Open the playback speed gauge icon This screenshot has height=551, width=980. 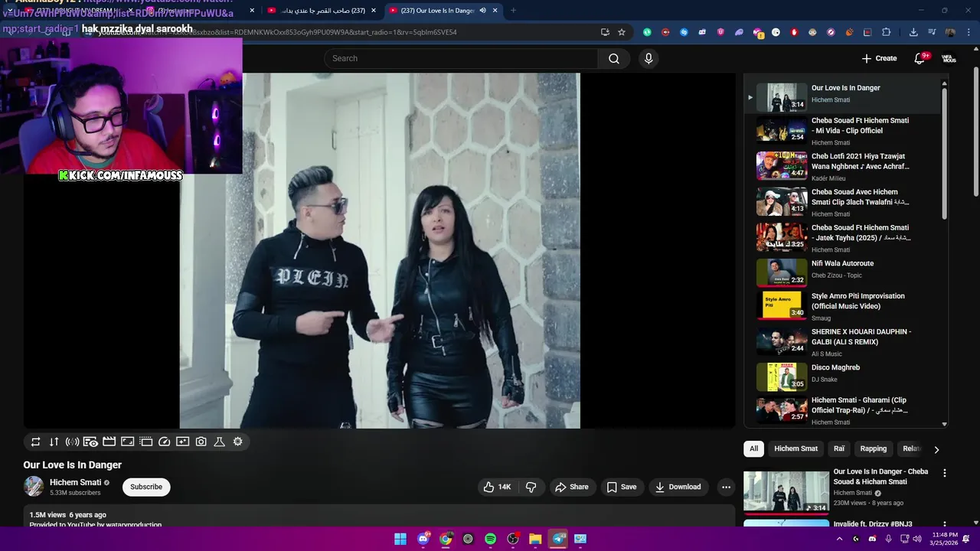click(x=165, y=442)
